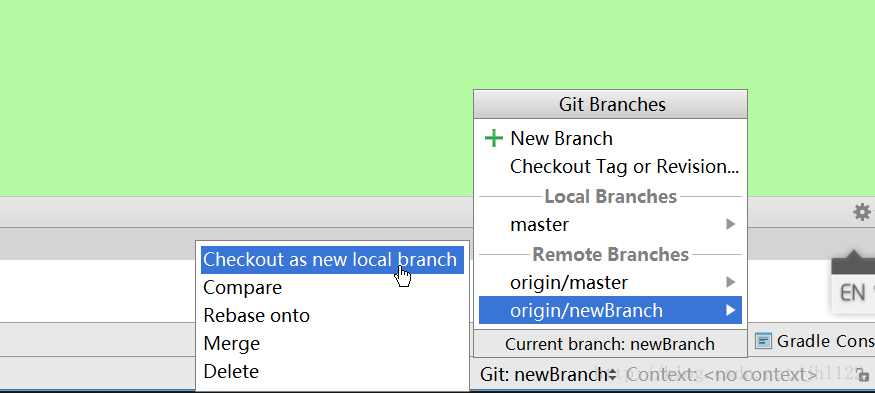Click Checkout Tag or Revision...
Image resolution: width=875 pixels, height=393 pixels.
(x=624, y=166)
